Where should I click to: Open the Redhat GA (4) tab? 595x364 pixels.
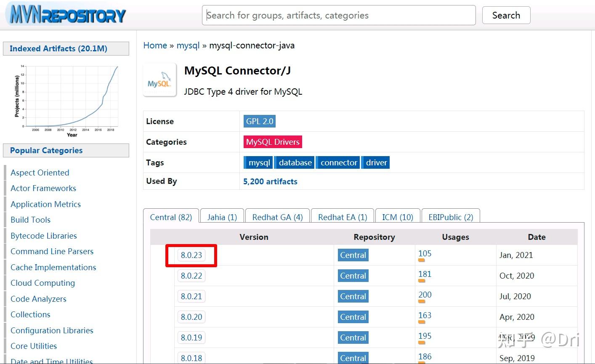coord(277,217)
